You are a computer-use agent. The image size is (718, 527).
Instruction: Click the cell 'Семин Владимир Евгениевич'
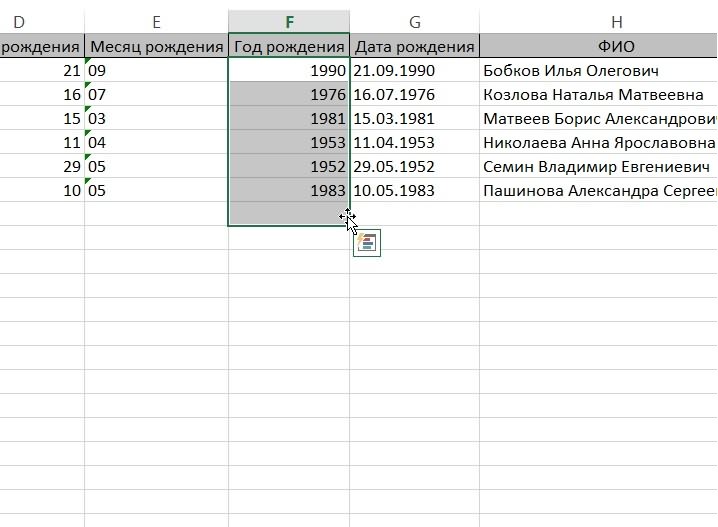(x=598, y=166)
